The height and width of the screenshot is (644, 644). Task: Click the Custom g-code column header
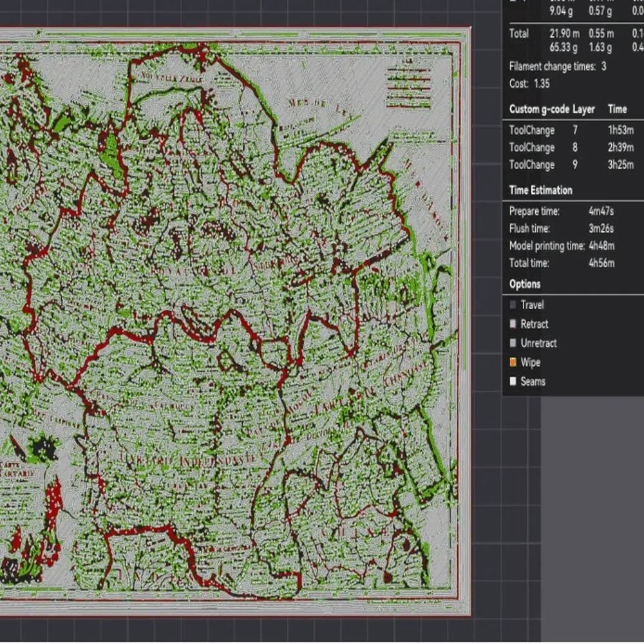click(x=539, y=109)
